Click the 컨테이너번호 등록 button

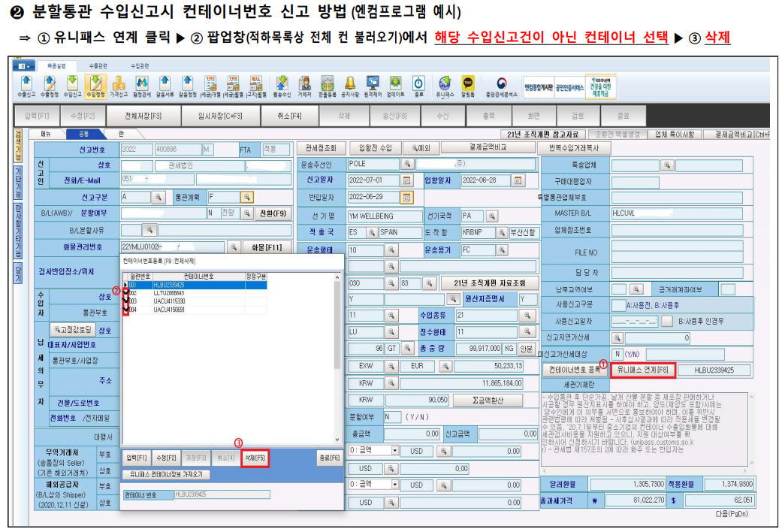575,370
